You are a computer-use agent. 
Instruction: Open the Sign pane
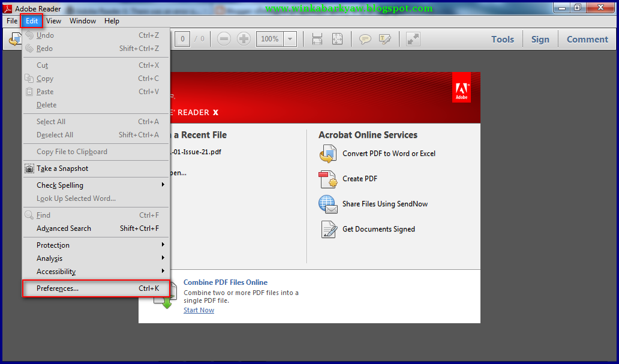tap(540, 39)
